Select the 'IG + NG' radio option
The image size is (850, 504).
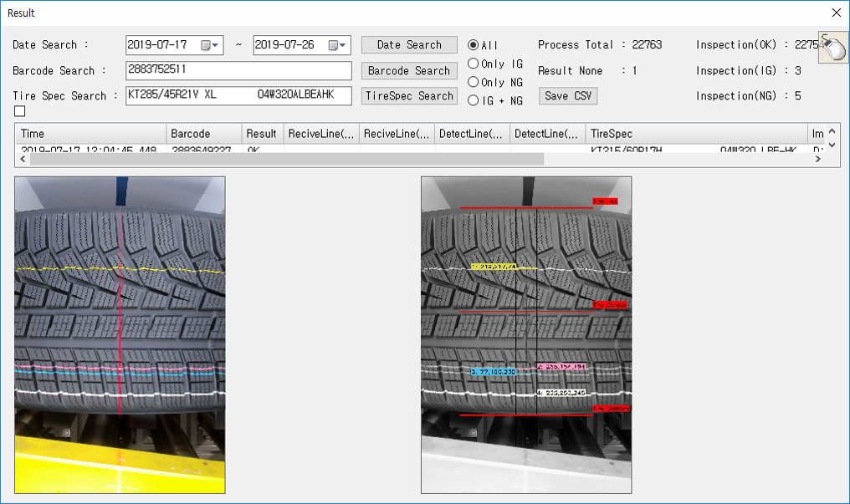coord(474,100)
